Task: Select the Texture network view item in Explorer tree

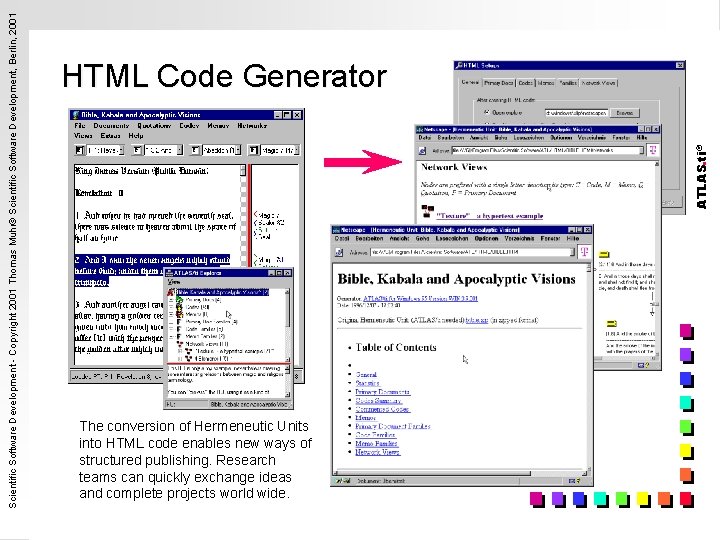Action: pos(234,351)
